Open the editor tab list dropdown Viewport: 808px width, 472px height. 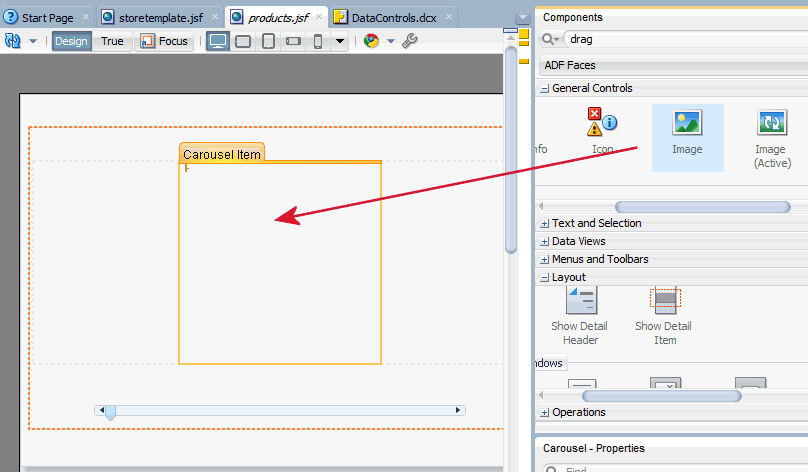click(x=523, y=18)
